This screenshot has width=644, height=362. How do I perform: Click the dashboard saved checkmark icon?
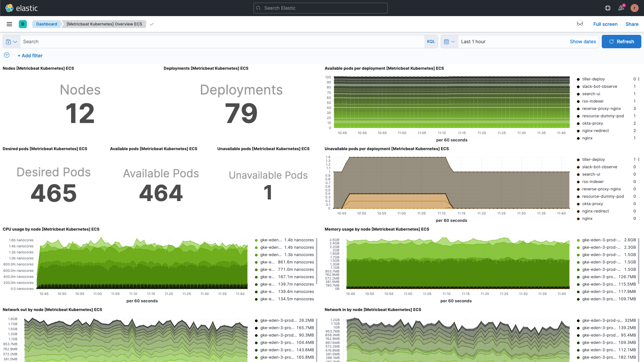[152, 24]
